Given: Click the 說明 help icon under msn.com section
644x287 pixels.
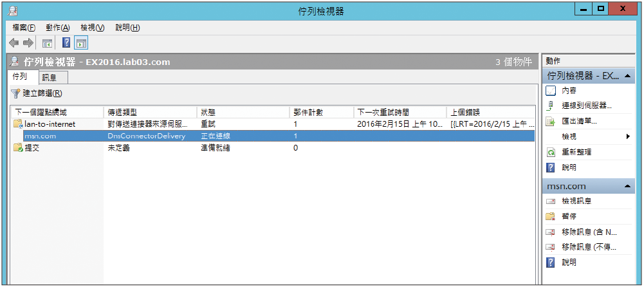Looking at the screenshot, I should 551,263.
